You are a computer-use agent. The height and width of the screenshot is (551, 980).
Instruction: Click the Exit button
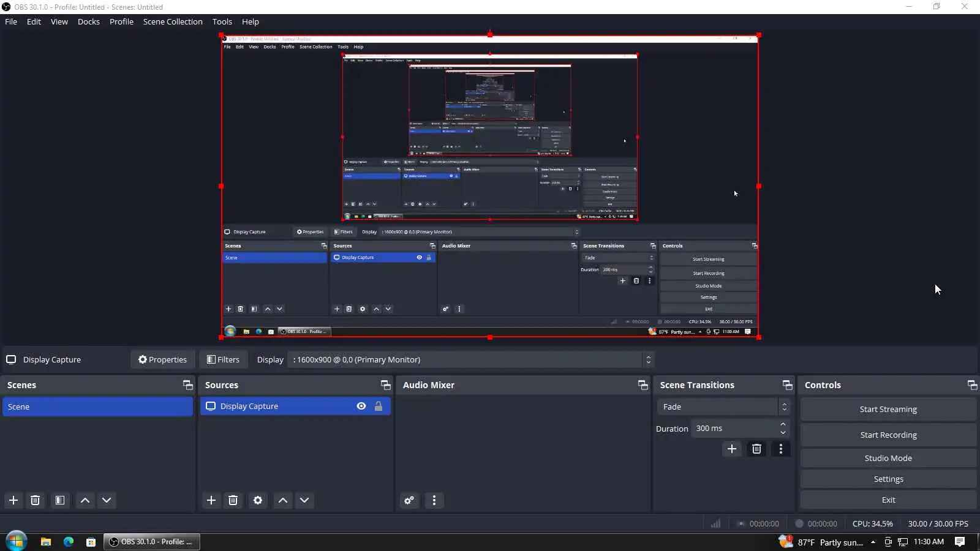pos(888,500)
